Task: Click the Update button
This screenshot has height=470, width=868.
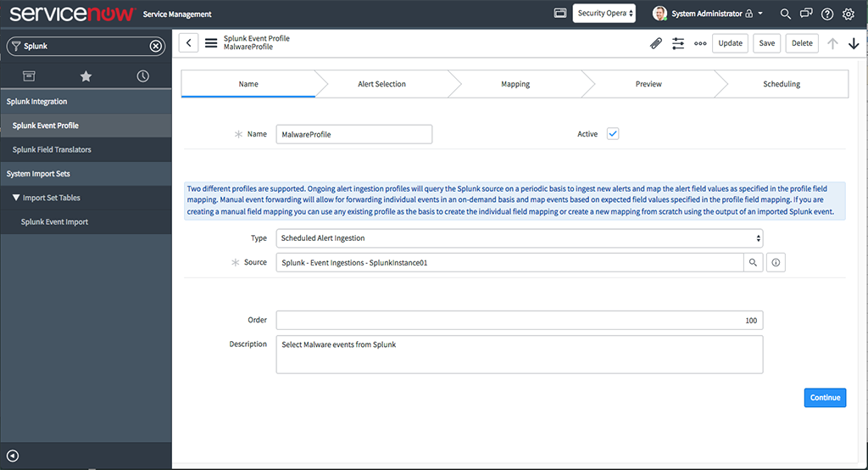Action: [730, 43]
